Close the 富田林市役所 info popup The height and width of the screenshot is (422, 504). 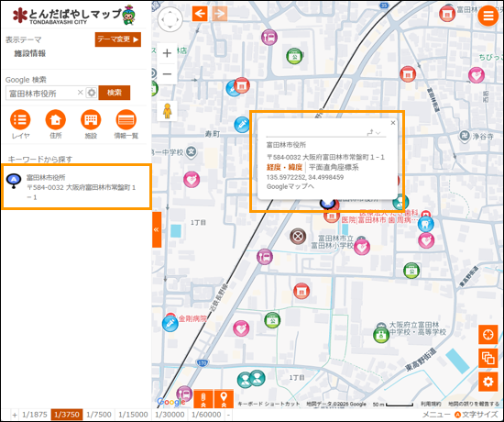393,123
